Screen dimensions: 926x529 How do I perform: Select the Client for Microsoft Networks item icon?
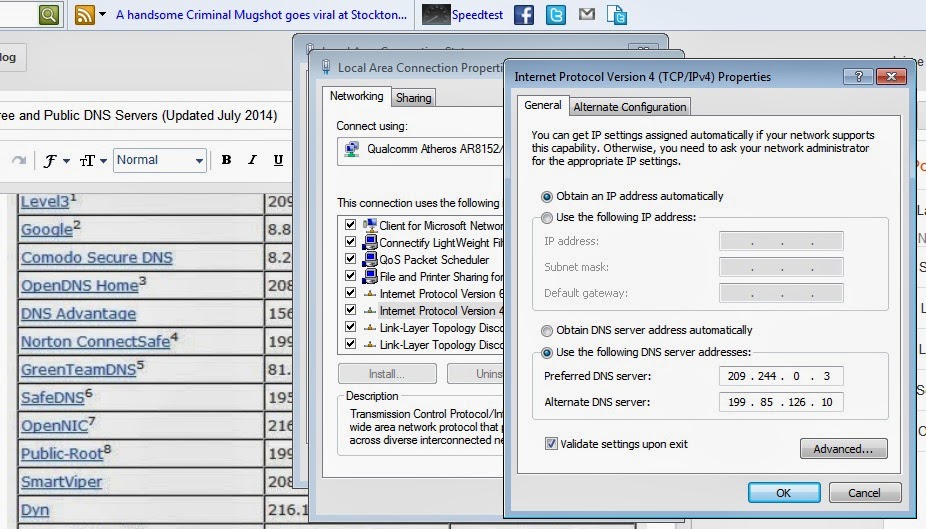[x=370, y=225]
